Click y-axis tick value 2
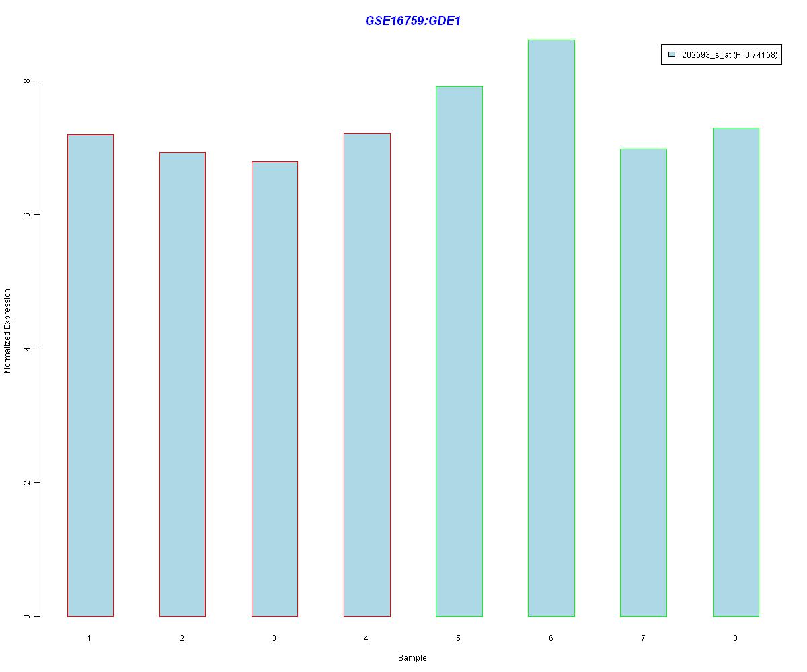The height and width of the screenshot is (672, 807). [27, 482]
